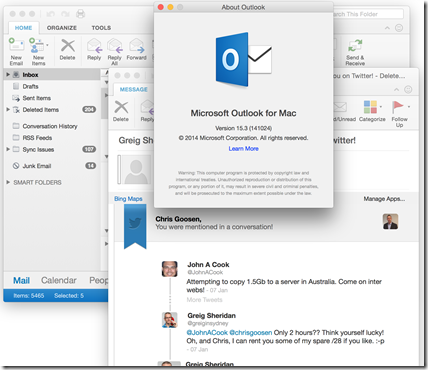Viewport: 428px width, 370px height.
Task: Click the Undo icon in title bar
Action: (x=50, y=14)
